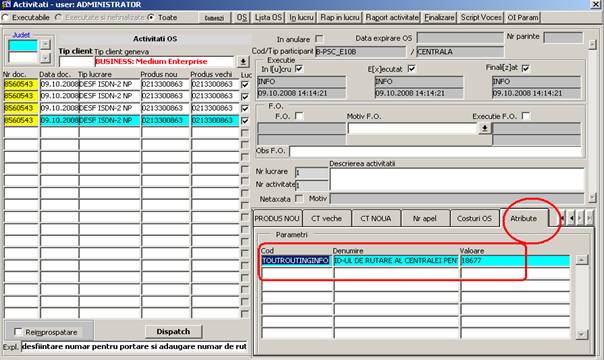Screen dimensions: 604x360
Task: Toggle the In l[u]cru checkbox
Action: point(299,69)
